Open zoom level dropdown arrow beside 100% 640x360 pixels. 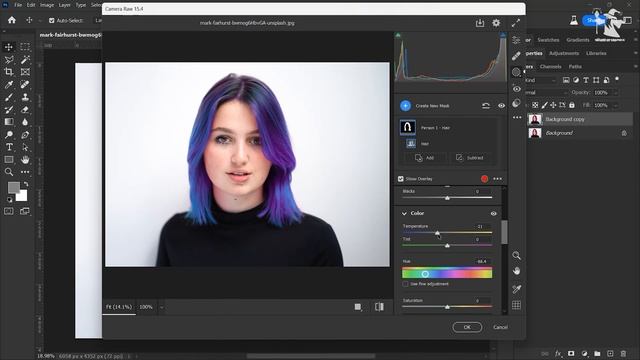point(162,307)
